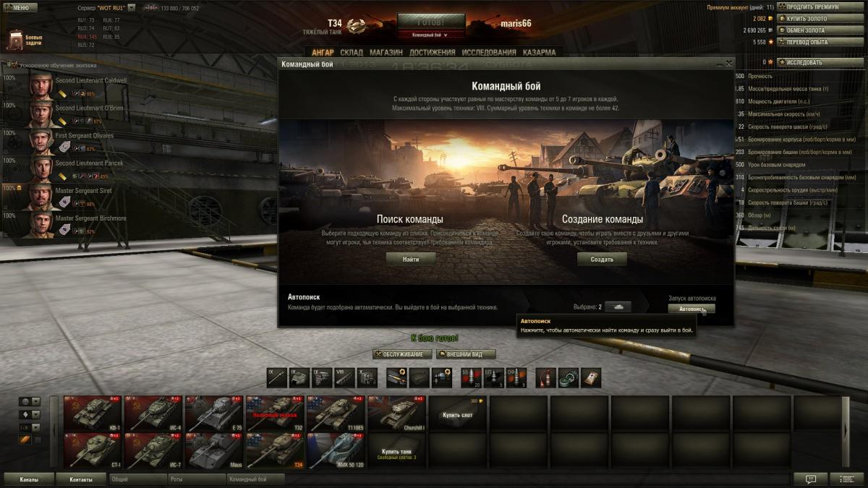The width and height of the screenshot is (868, 488).
Task: Click ПЕРЕВОД ОПЫТА button
Action: (x=820, y=42)
